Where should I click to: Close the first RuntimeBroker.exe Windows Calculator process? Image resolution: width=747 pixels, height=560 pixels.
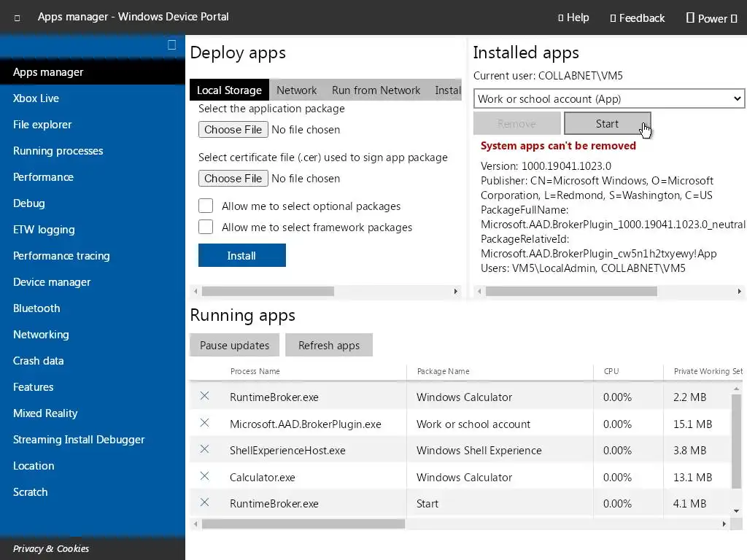(204, 396)
